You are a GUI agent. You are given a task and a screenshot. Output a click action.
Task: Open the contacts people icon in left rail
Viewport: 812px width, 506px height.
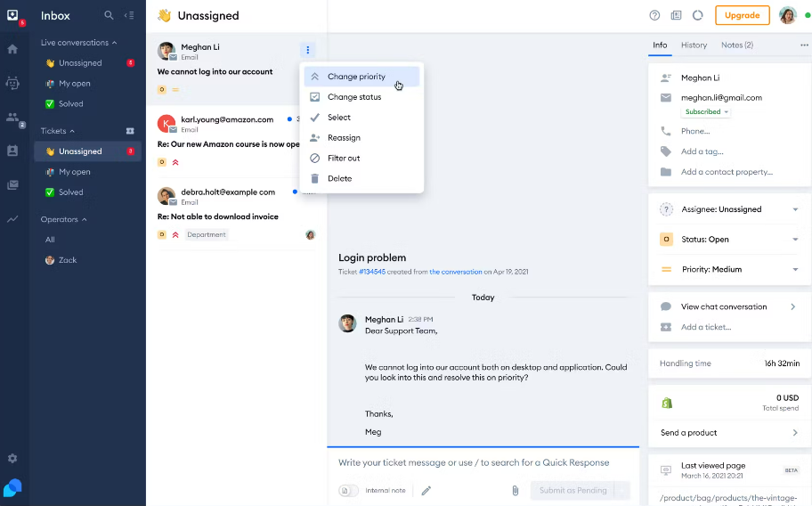(x=12, y=117)
